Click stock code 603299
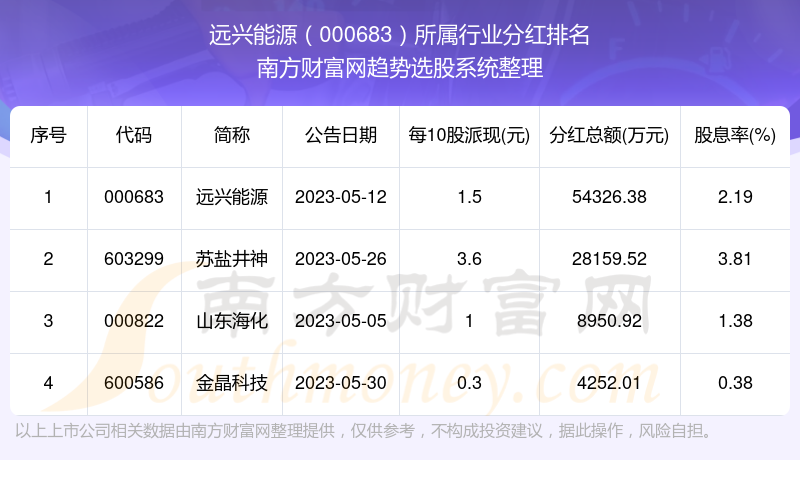Viewport: 800px width, 482px height. pyautogui.click(x=134, y=259)
